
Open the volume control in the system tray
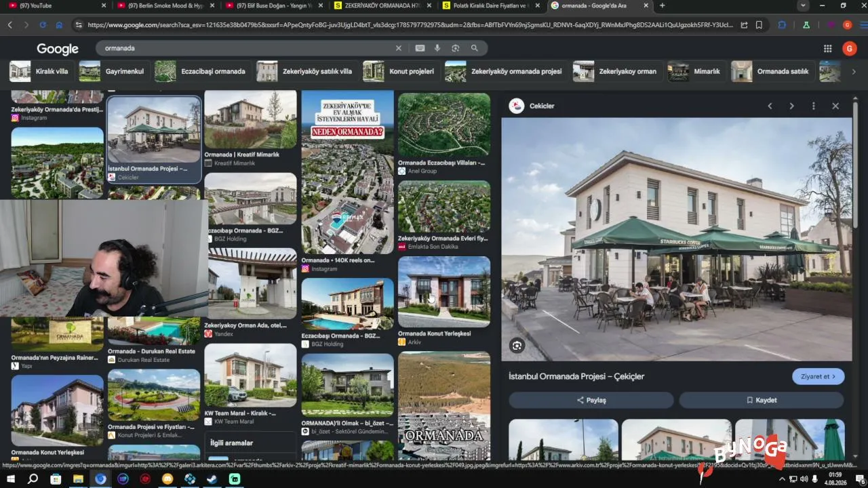pos(804,479)
